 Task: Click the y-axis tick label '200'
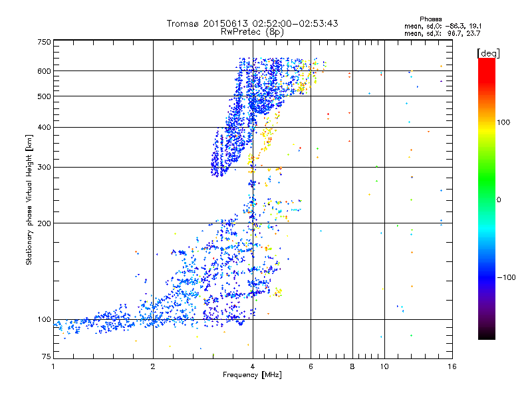44,223
